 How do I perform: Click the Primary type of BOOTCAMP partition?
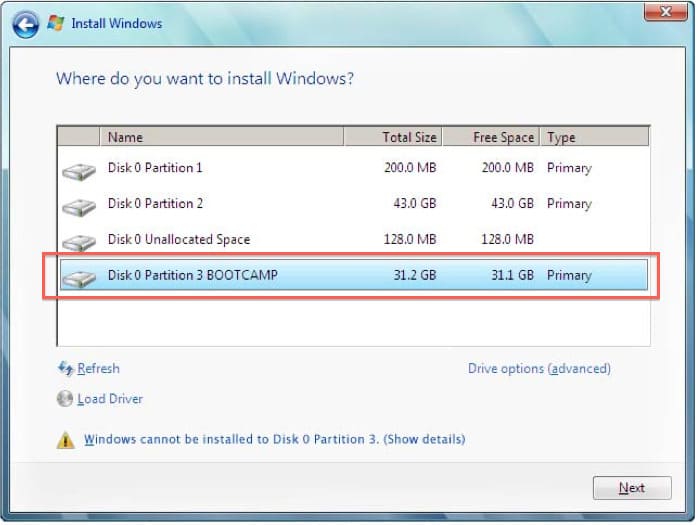(569, 276)
